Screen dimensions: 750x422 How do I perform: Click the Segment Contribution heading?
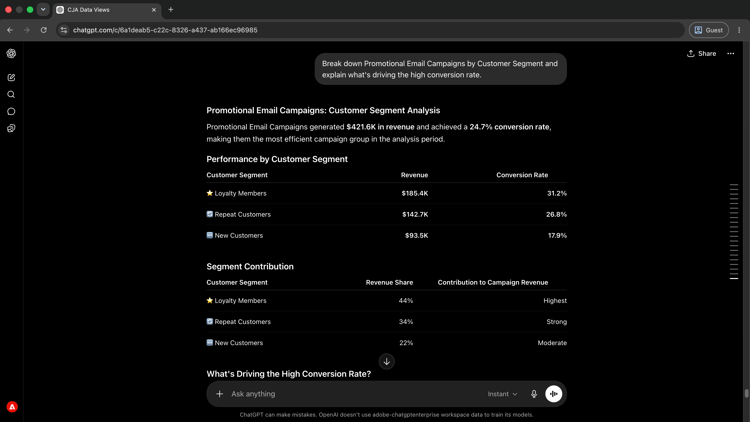[x=250, y=267]
